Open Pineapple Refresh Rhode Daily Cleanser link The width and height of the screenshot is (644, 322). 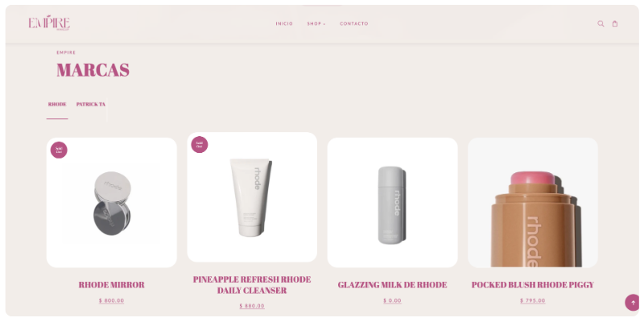pyautogui.click(x=252, y=285)
